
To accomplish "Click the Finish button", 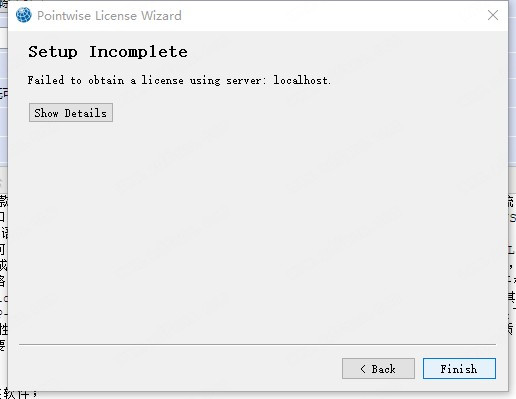I will coord(459,369).
